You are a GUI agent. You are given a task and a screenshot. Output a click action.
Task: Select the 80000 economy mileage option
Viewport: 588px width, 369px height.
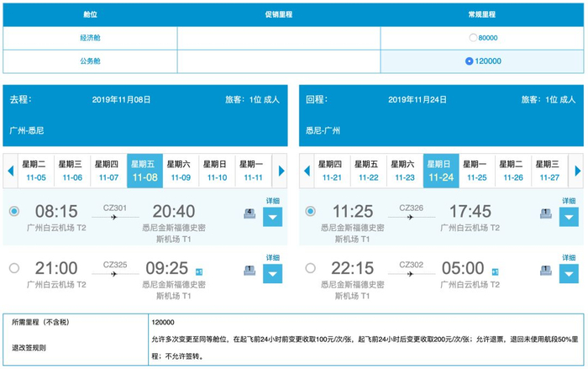coord(473,38)
